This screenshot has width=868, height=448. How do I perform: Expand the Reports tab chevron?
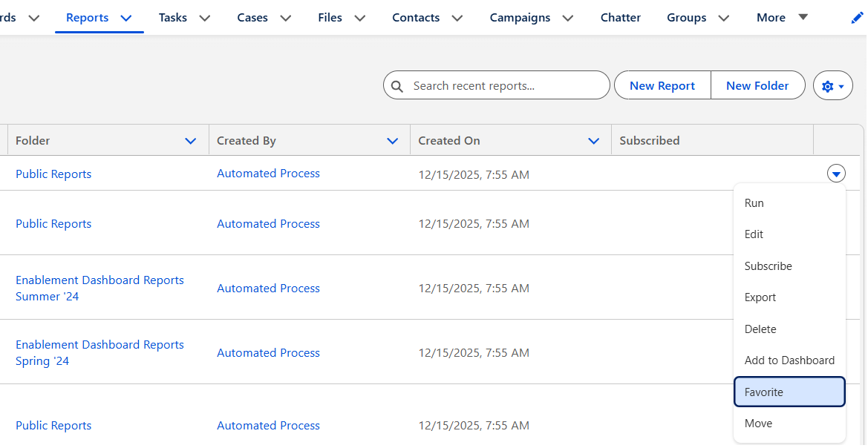pyautogui.click(x=126, y=18)
